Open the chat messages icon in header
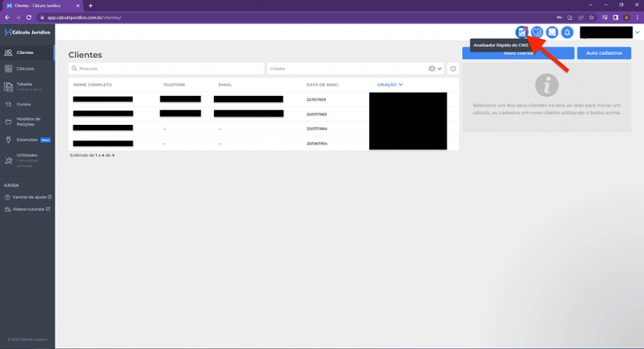The height and width of the screenshot is (349, 644). [x=552, y=32]
